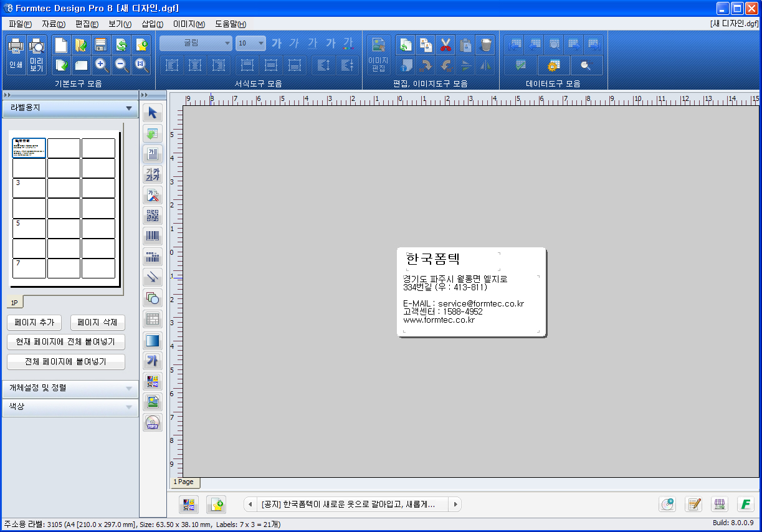
Task: Select the picture insert tool
Action: (153, 402)
